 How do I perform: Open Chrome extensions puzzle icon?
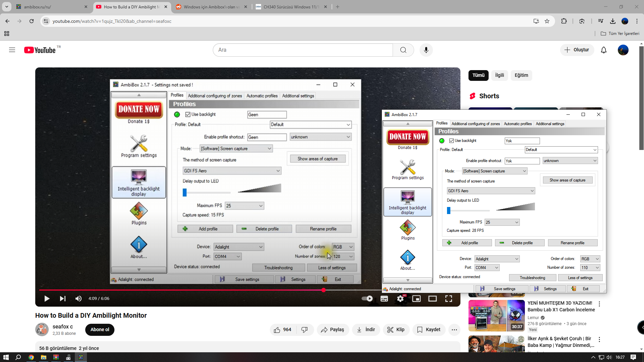pyautogui.click(x=564, y=21)
